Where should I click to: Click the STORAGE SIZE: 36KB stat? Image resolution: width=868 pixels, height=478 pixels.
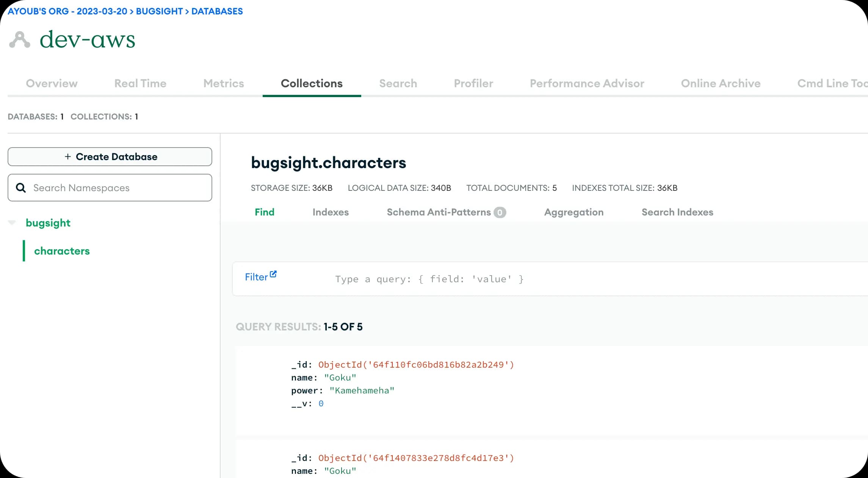291,188
